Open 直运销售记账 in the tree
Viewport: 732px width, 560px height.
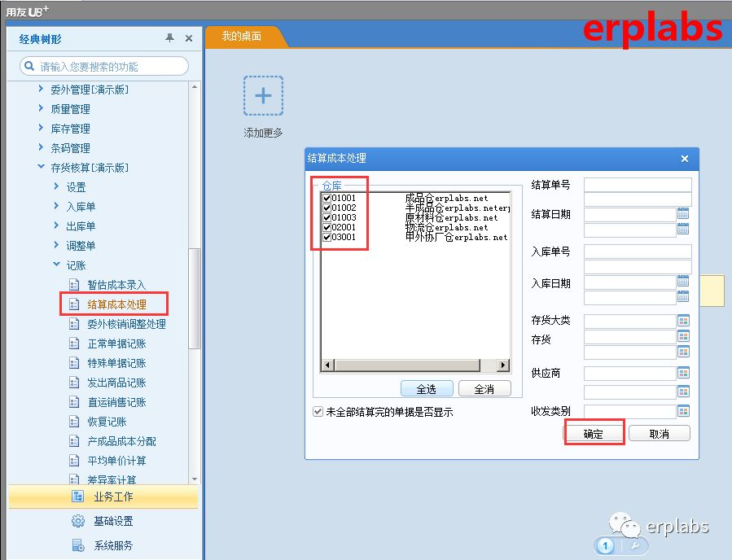(x=116, y=402)
